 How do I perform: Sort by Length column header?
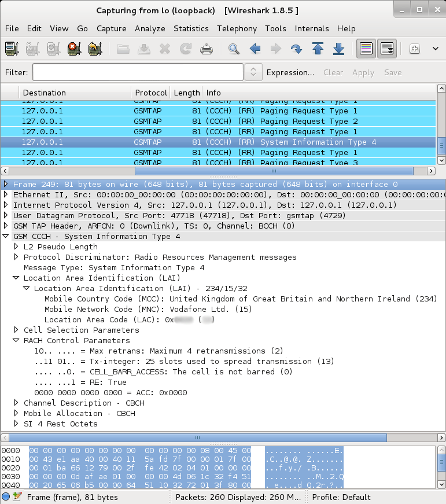coord(186,93)
